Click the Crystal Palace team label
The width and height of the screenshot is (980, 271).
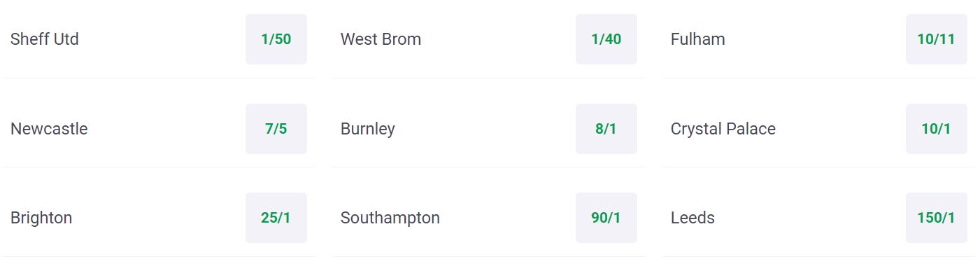723,129
